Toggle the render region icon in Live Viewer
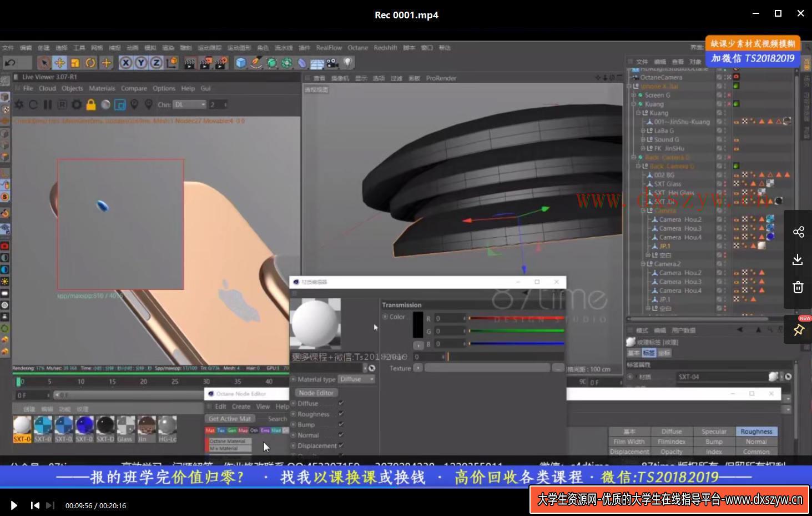This screenshot has width=812, height=516. point(120,104)
